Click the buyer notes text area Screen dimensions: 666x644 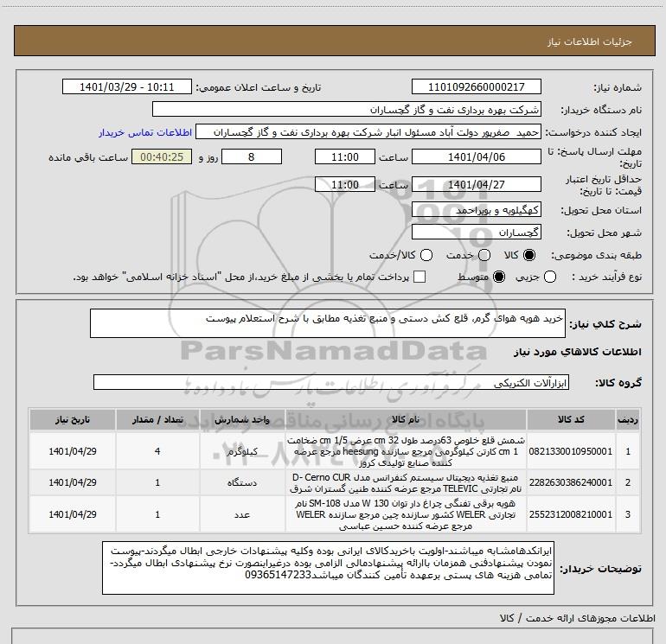coord(328,568)
